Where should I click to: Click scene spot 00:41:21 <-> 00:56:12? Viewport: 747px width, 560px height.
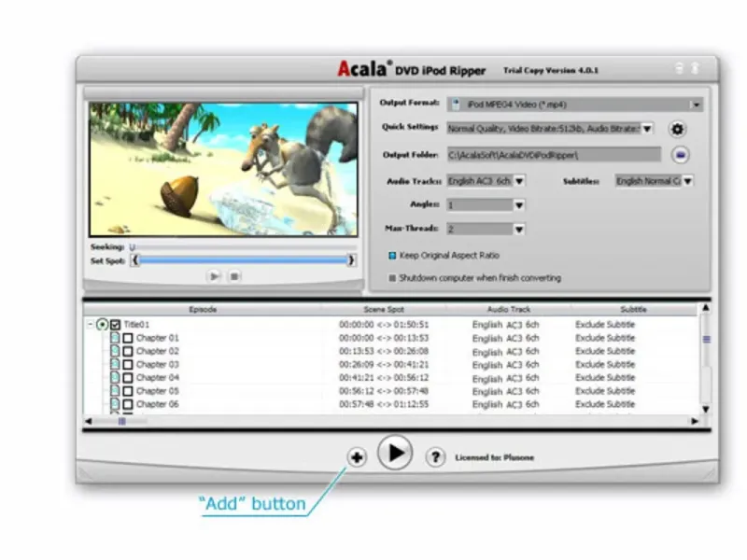tap(384, 378)
